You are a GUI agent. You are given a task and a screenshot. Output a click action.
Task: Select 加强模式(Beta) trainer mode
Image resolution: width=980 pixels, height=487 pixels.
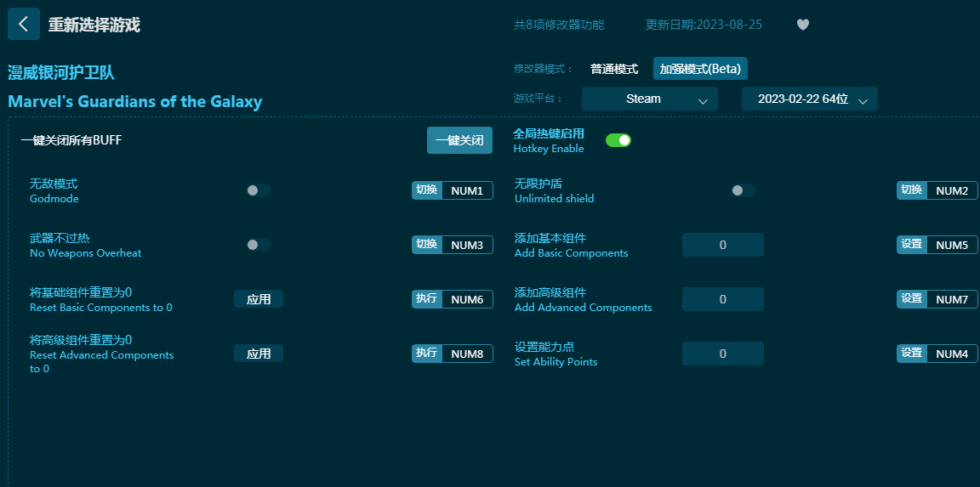click(700, 69)
